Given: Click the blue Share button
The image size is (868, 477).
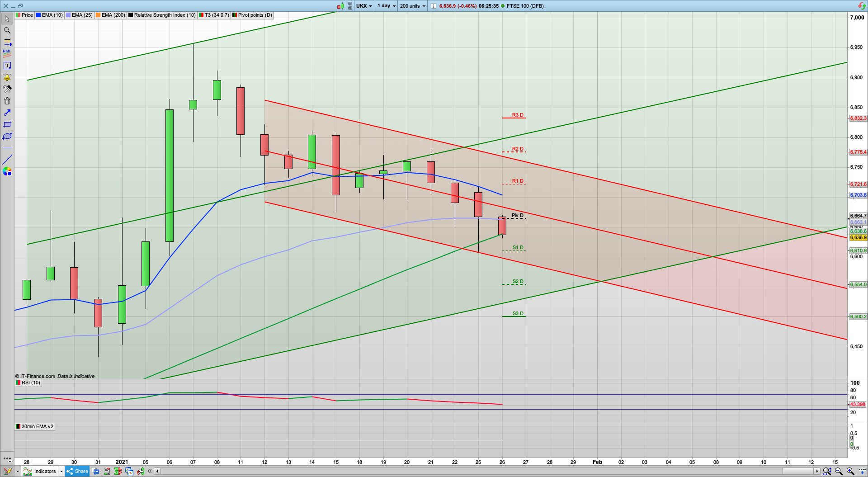Looking at the screenshot, I should 77,471.
